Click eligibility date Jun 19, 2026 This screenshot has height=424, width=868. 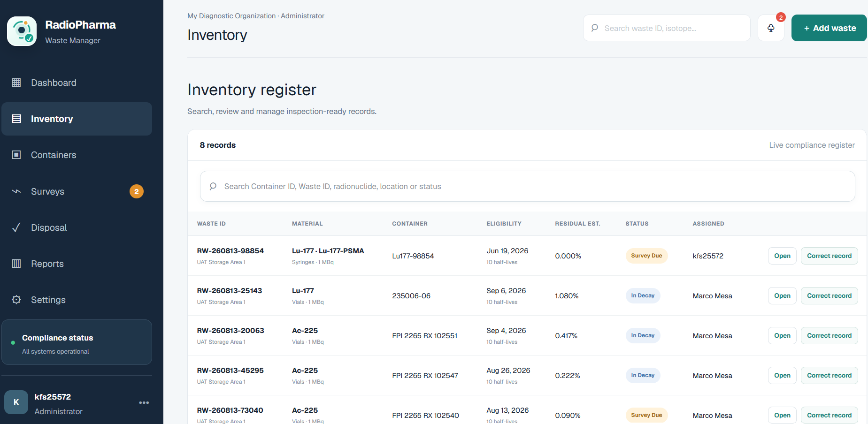pyautogui.click(x=507, y=251)
